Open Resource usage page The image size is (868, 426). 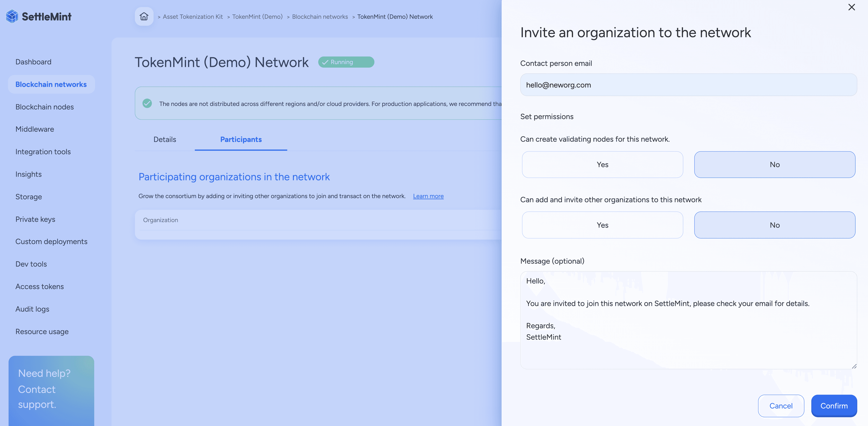coord(42,332)
